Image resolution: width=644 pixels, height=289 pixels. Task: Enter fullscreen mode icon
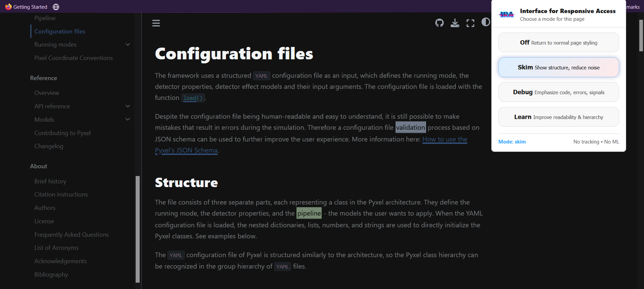coord(470,23)
